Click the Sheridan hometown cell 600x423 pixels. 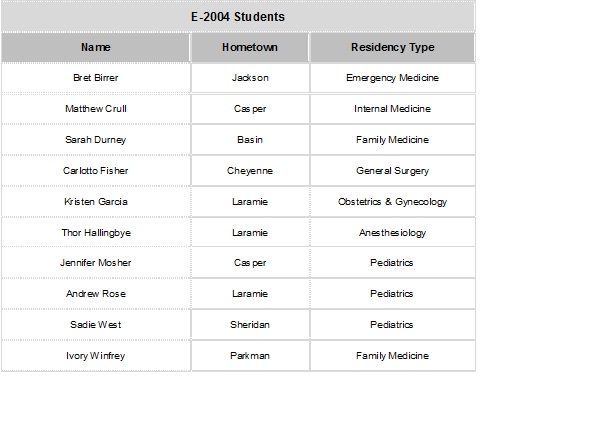coord(250,325)
